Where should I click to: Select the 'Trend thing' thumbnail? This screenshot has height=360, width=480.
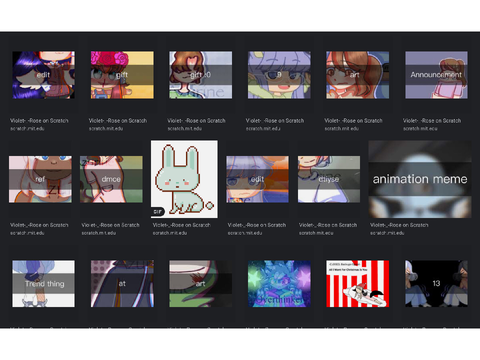pyautogui.click(x=44, y=284)
